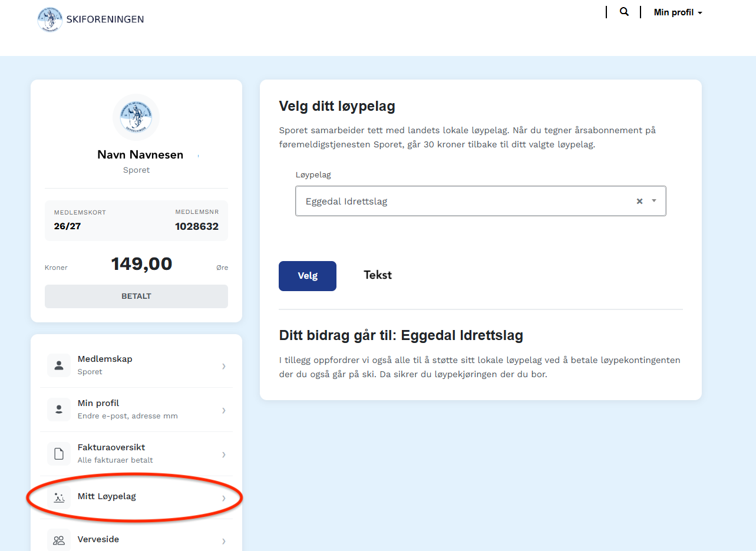Click the document icon next to Fakturaoversikt

pos(58,453)
